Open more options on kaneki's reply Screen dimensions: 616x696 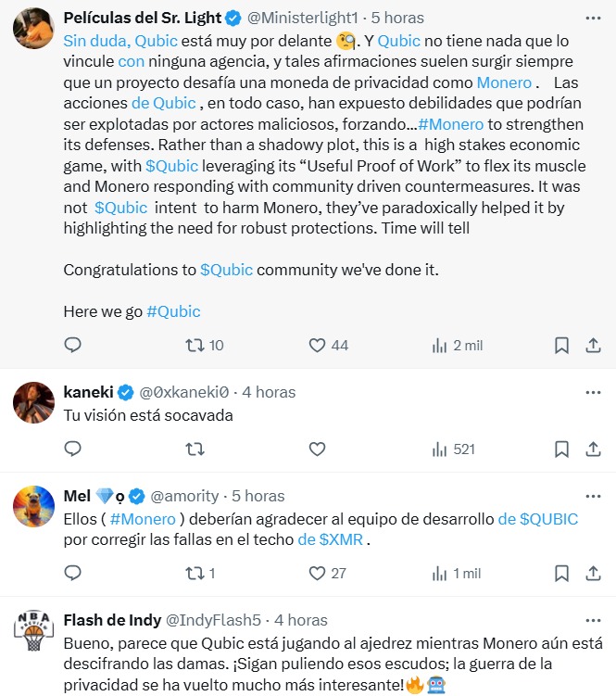pyautogui.click(x=593, y=392)
